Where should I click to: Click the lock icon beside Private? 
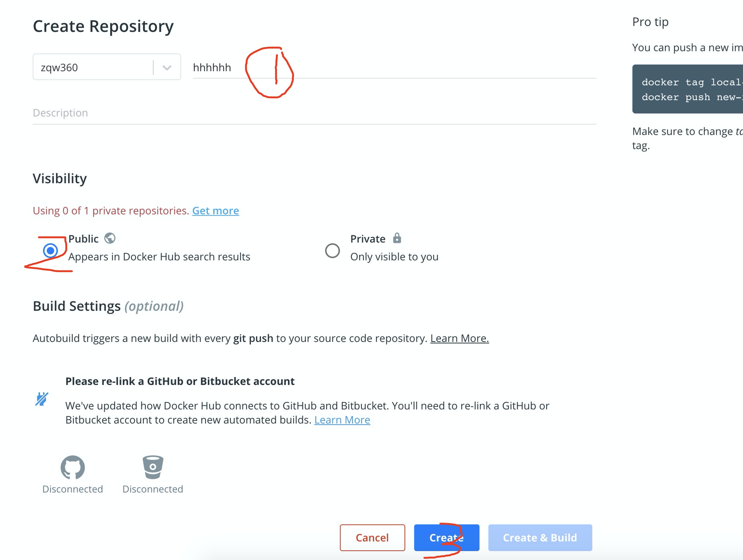point(396,238)
